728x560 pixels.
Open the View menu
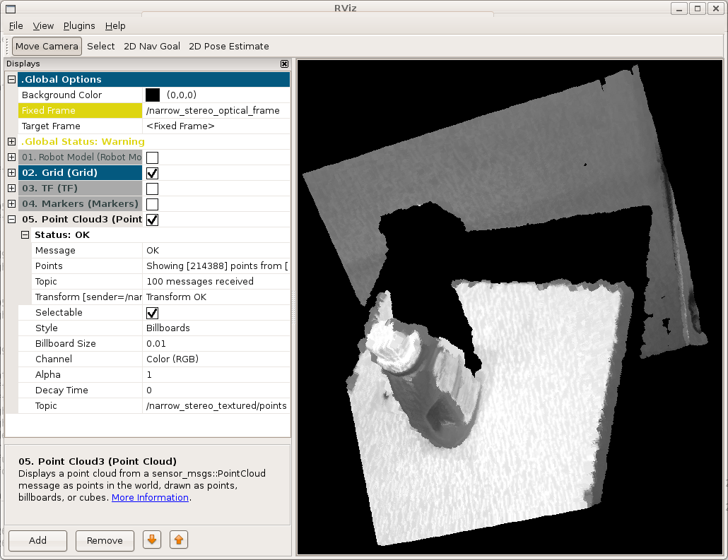click(x=43, y=26)
